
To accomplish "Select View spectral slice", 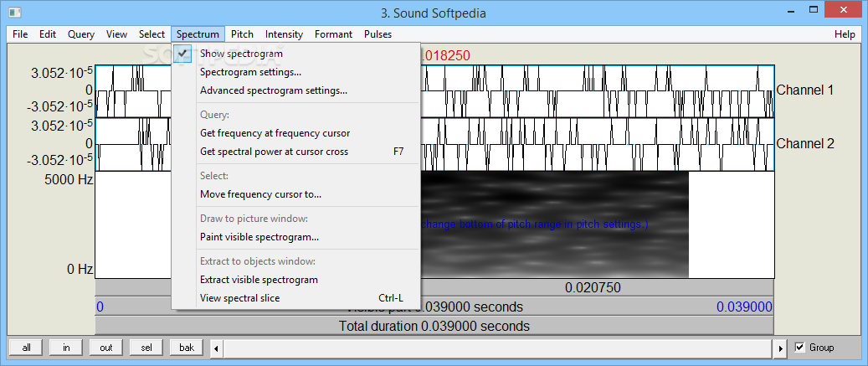I will click(295, 298).
